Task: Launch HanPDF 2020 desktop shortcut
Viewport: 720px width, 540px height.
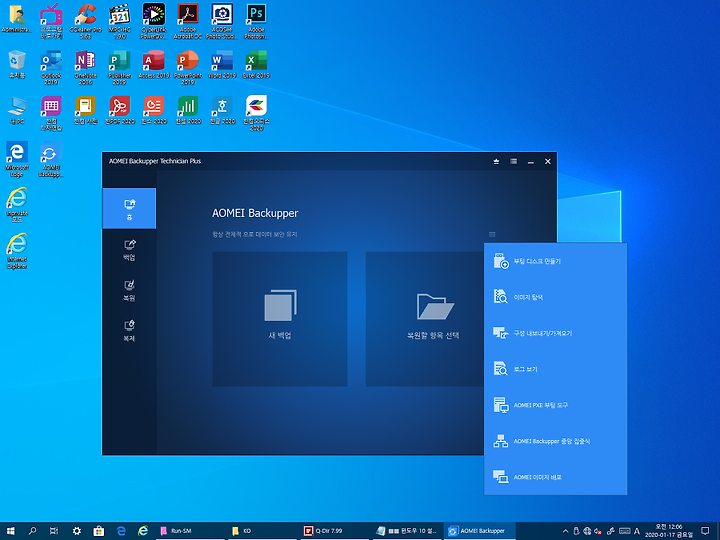Action: [120, 111]
